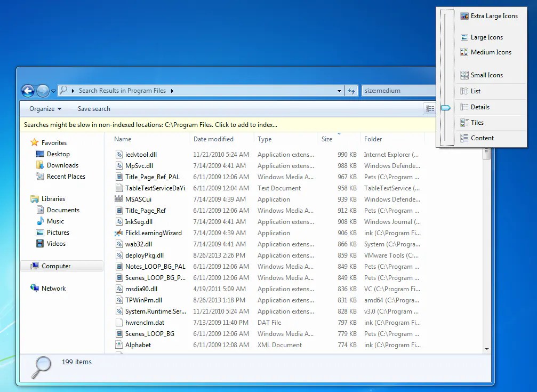This screenshot has width=537, height=392.
Task: Click the Network item in the sidebar
Action: (54, 288)
